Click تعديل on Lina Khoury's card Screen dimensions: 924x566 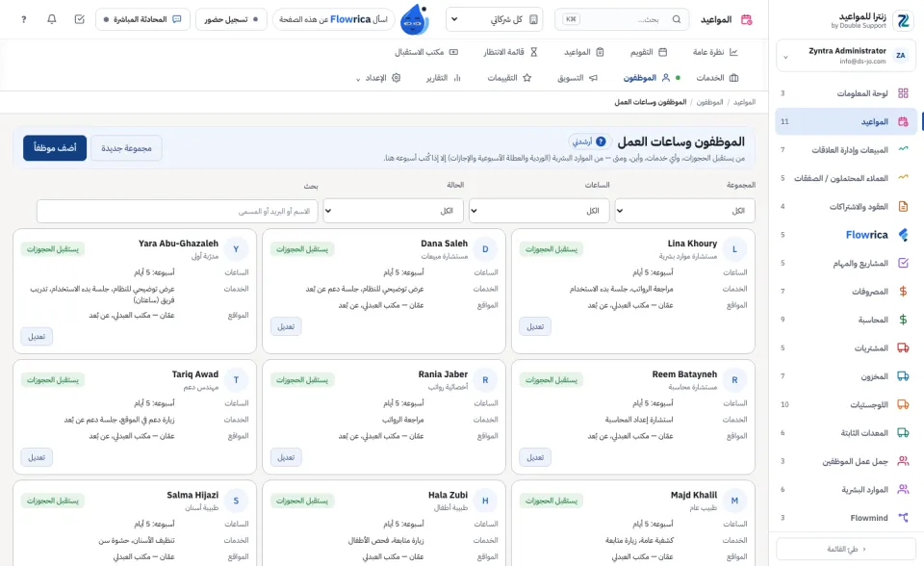[x=535, y=326]
